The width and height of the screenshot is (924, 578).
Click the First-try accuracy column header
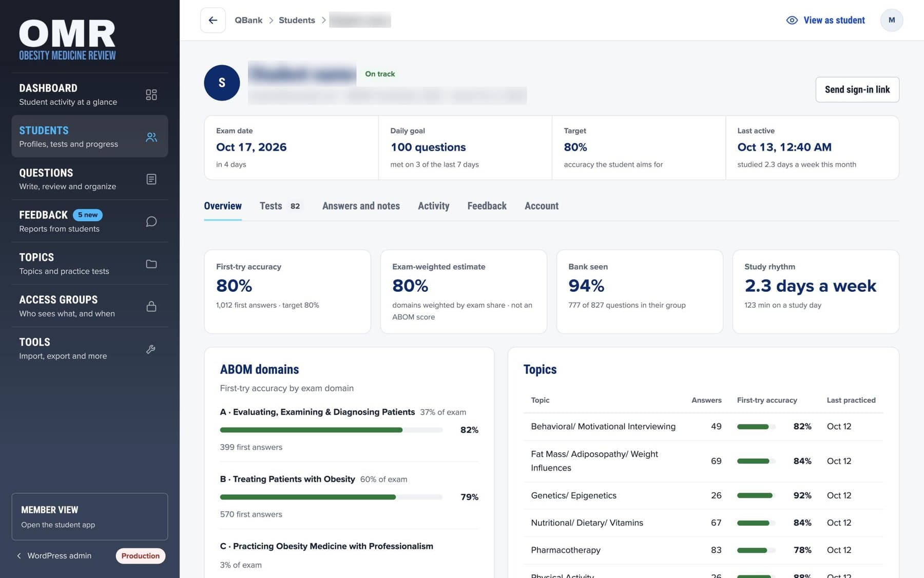coord(767,400)
